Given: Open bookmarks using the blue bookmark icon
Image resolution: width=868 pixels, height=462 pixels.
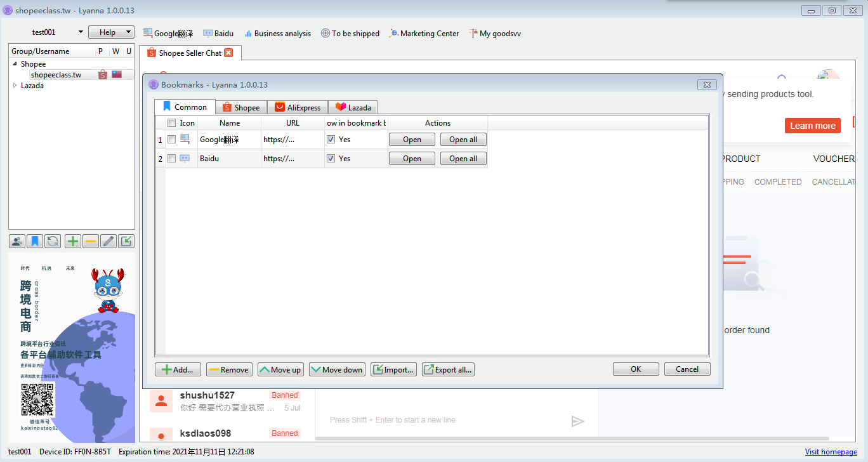Looking at the screenshot, I should pyautogui.click(x=35, y=241).
